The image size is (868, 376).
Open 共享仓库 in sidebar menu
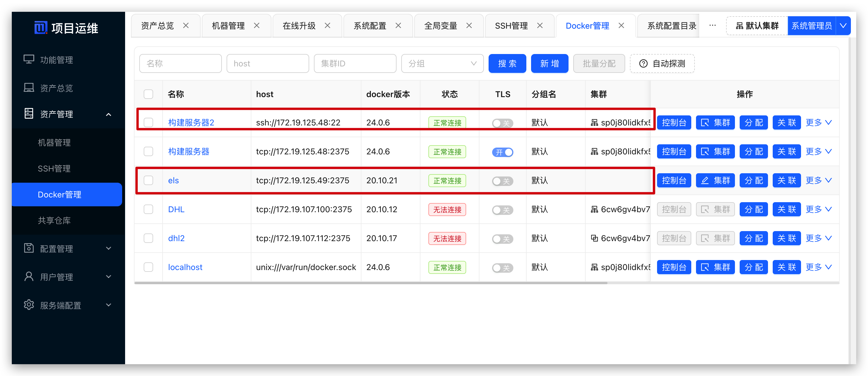point(54,220)
